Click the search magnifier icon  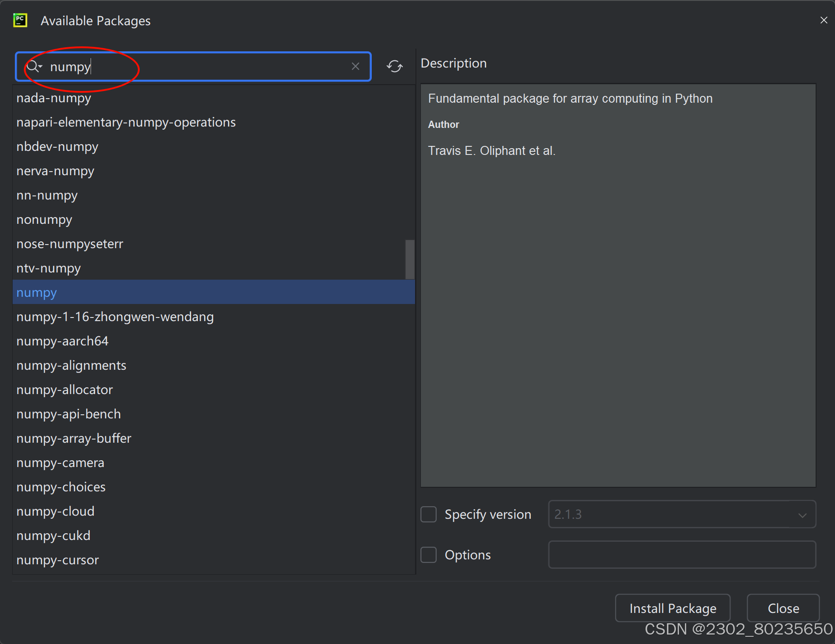pos(34,67)
